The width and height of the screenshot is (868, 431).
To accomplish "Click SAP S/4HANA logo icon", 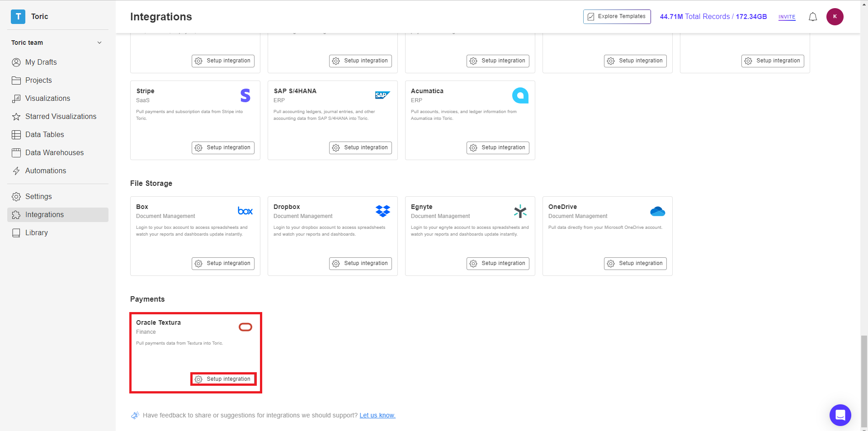I will (x=382, y=95).
